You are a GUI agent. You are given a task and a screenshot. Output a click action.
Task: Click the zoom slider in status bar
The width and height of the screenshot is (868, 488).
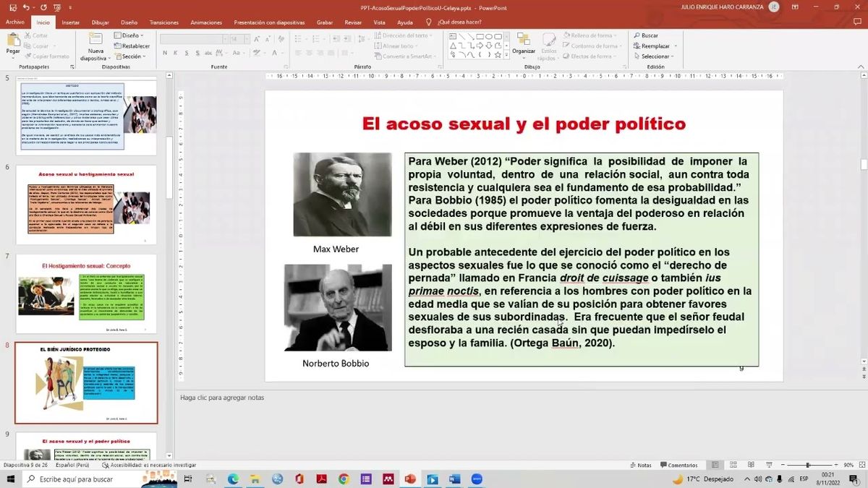coord(809,465)
